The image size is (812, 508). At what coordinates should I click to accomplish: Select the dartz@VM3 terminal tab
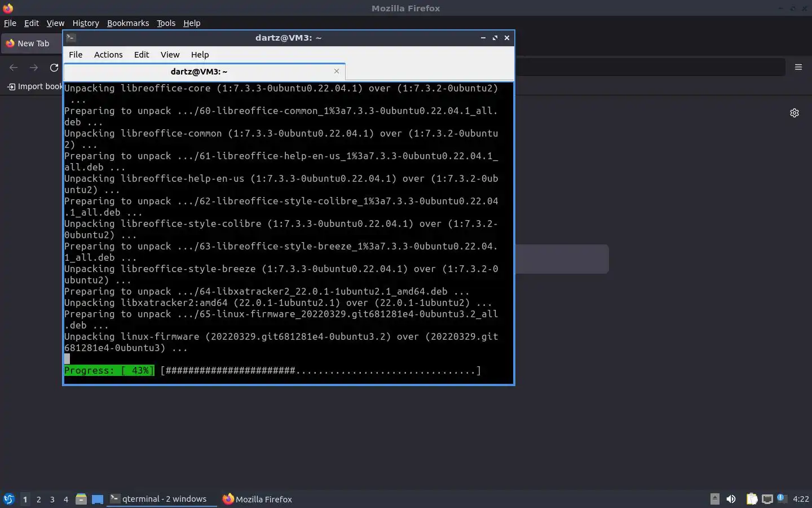coord(204,72)
